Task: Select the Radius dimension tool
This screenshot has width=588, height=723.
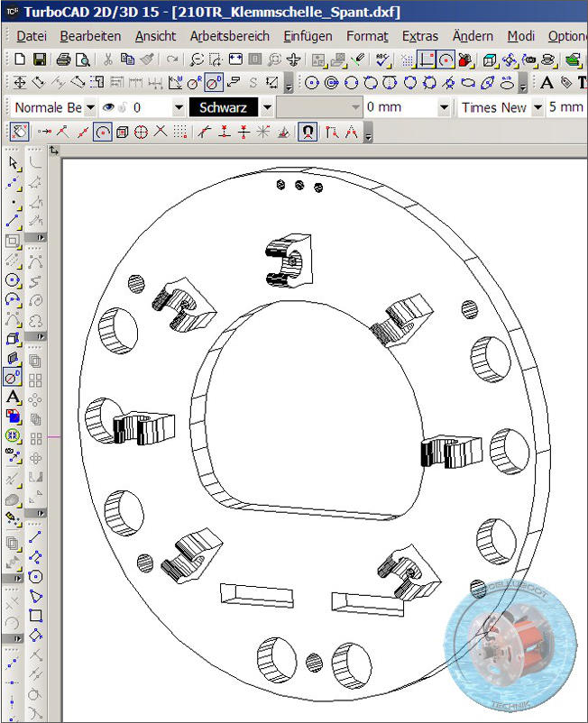Action: (194, 83)
